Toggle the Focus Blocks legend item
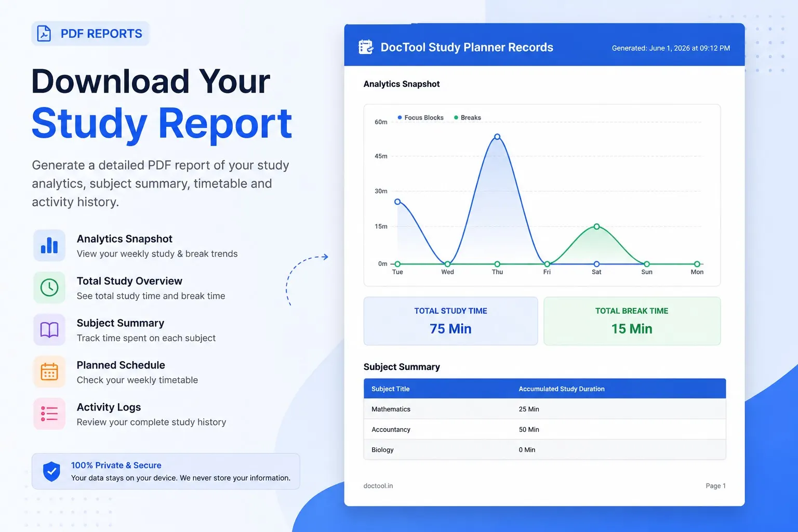 pyautogui.click(x=421, y=118)
